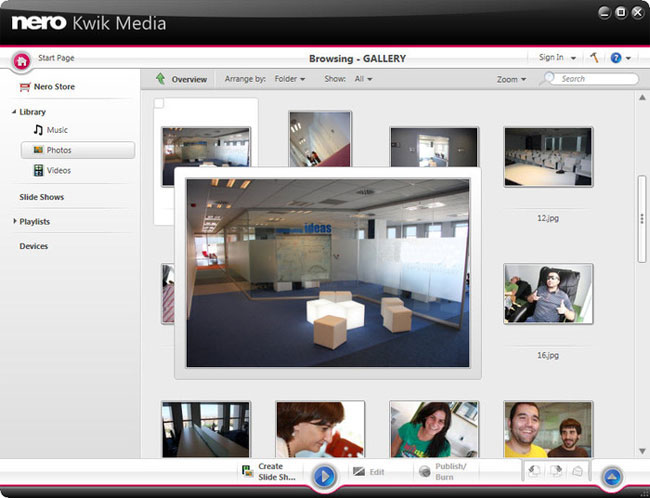Screen dimensions: 650x498
Task: Collapse the Library tree section
Action: (15, 112)
